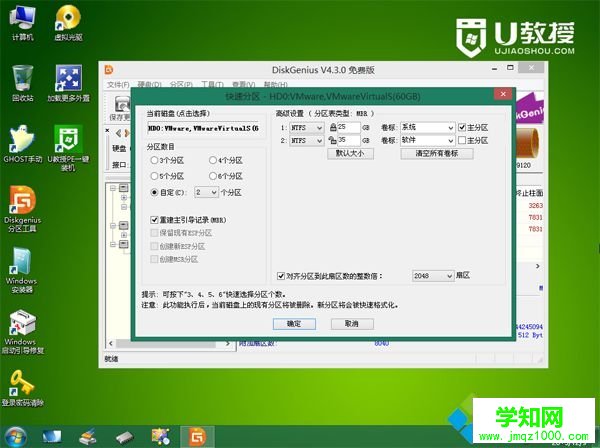Click partition 2 size field showing 35
Image resolution: width=600 pixels, height=448 pixels.
click(349, 140)
